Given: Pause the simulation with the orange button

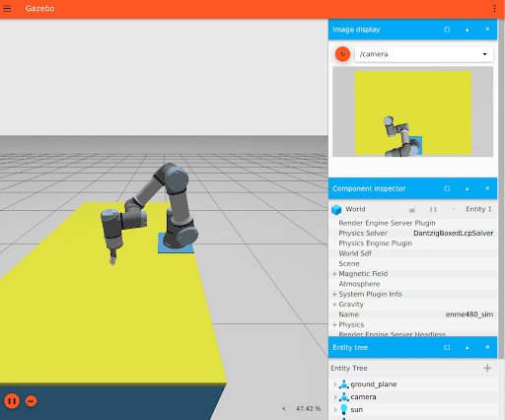Looking at the screenshot, I should pos(12,401).
